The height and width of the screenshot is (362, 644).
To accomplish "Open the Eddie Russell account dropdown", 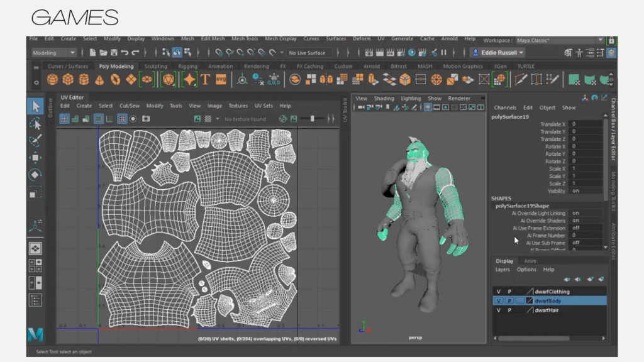I will pos(498,53).
